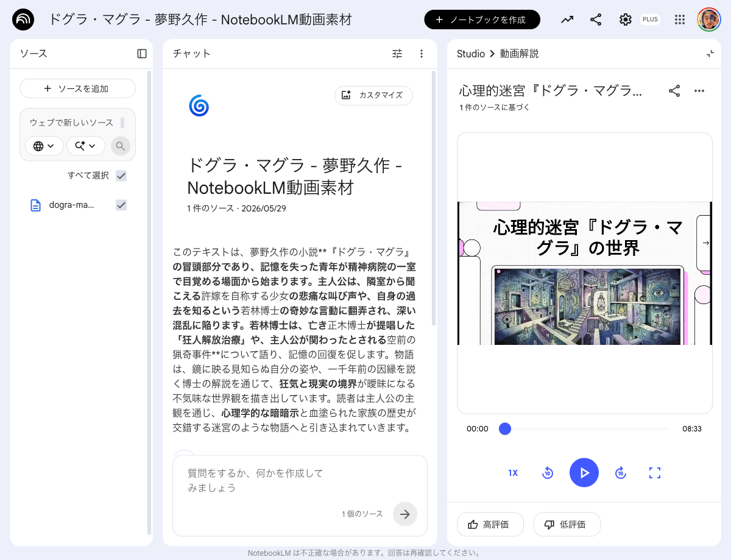Image resolution: width=731 pixels, height=560 pixels.
Task: Click the PLUS badge
Action: [x=650, y=19]
